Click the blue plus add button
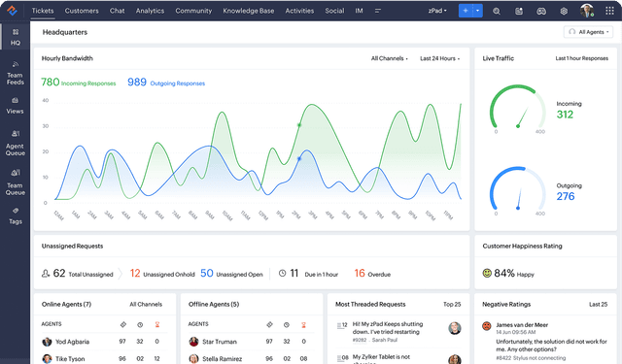622x364 pixels. 466,11
